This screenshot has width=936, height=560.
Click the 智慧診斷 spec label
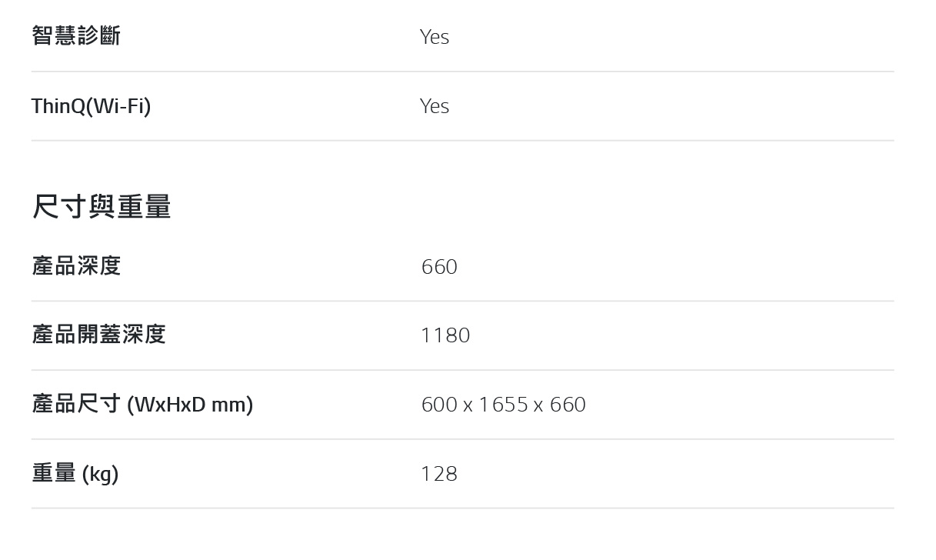pos(76,35)
